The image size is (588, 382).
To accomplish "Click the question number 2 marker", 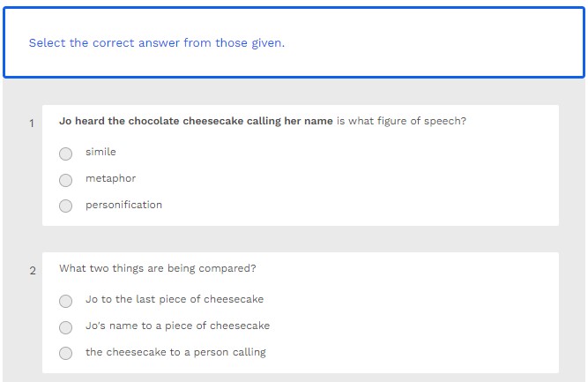I will tap(33, 271).
